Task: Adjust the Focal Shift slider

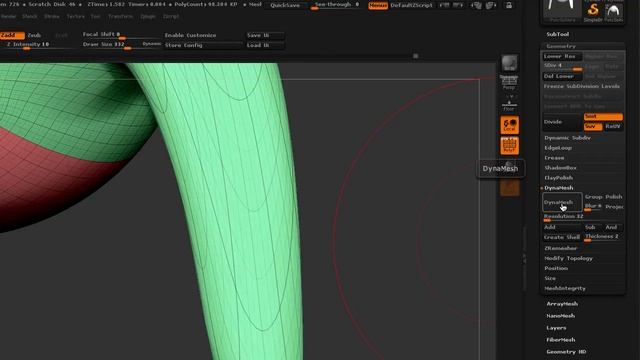Action: pos(122,35)
